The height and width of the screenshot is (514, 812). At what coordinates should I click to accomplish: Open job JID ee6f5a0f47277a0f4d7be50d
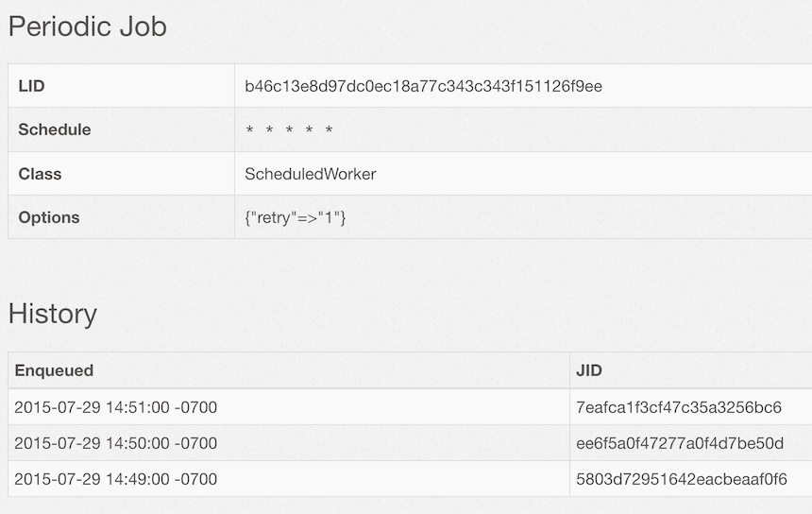coord(680,443)
